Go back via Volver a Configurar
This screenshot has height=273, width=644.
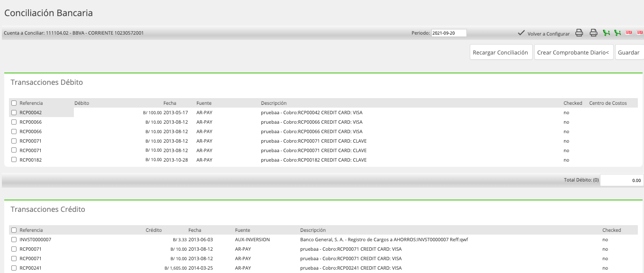544,33
